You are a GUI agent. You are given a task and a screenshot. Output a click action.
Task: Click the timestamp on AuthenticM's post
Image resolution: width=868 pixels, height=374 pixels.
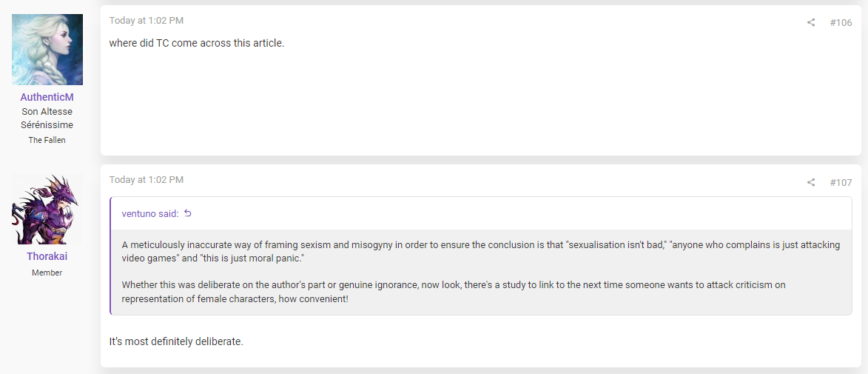tap(146, 21)
